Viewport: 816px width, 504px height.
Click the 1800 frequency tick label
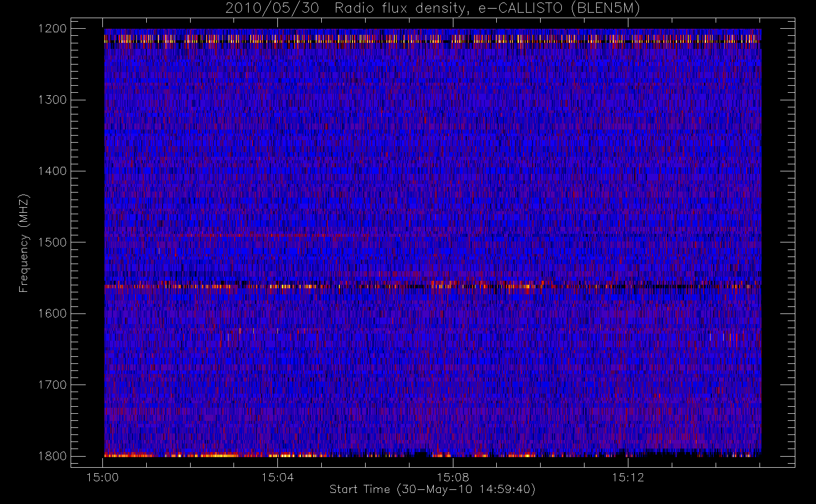pyautogui.click(x=52, y=456)
